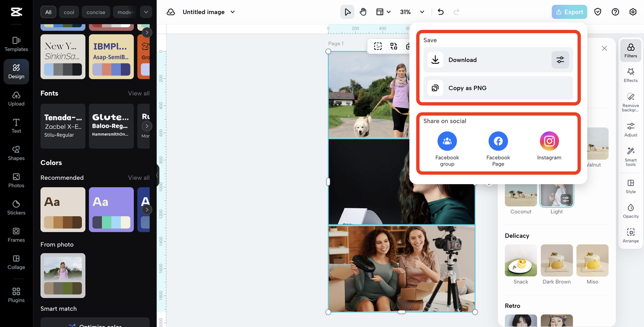Open the Stickers sidebar panel

pyautogui.click(x=16, y=207)
